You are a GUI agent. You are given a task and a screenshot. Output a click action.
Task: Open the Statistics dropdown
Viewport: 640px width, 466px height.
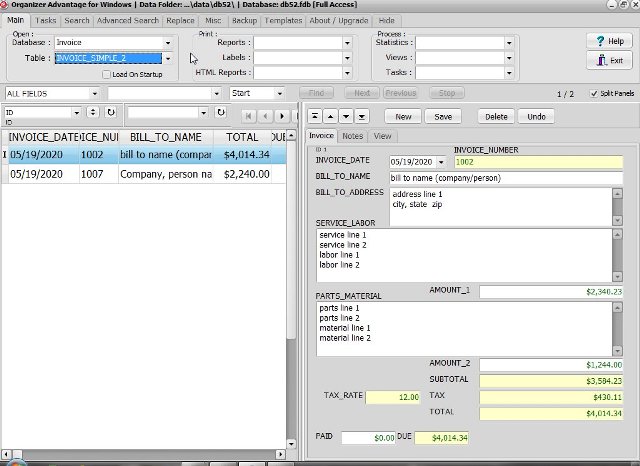(509, 43)
